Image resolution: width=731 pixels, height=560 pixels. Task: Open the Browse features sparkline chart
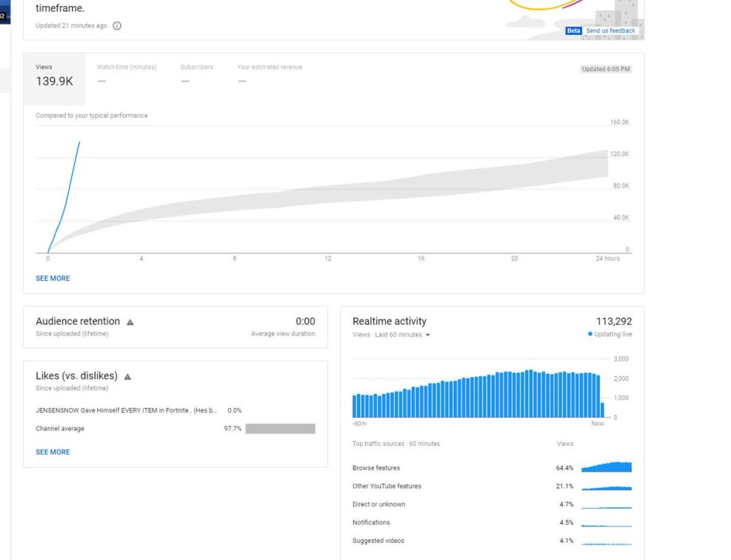pos(606,467)
